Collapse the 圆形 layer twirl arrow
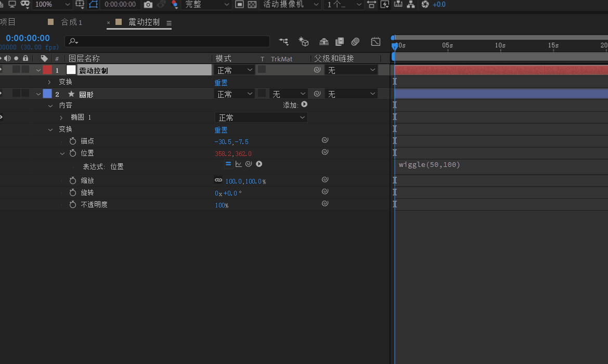The height and width of the screenshot is (364, 608). tap(38, 94)
